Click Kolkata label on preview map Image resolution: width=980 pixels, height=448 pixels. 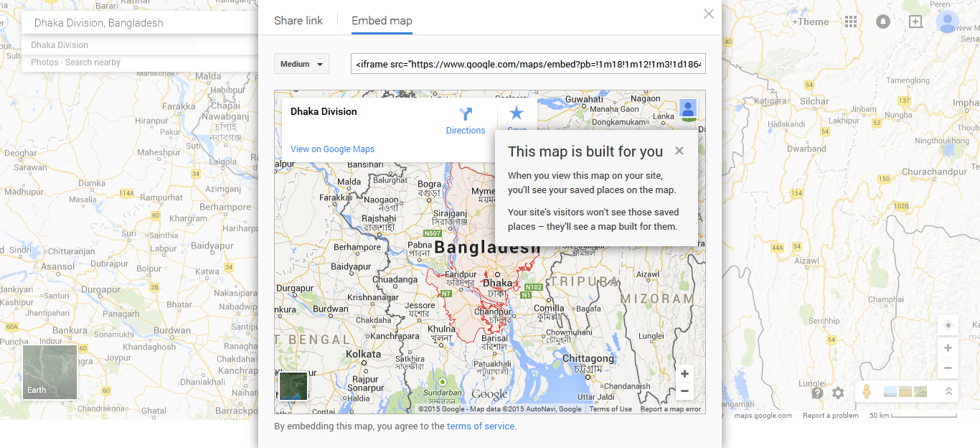364,354
